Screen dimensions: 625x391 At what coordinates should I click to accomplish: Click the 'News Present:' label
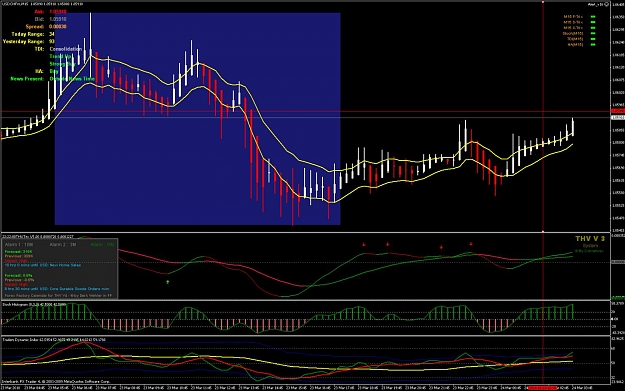click(x=27, y=79)
